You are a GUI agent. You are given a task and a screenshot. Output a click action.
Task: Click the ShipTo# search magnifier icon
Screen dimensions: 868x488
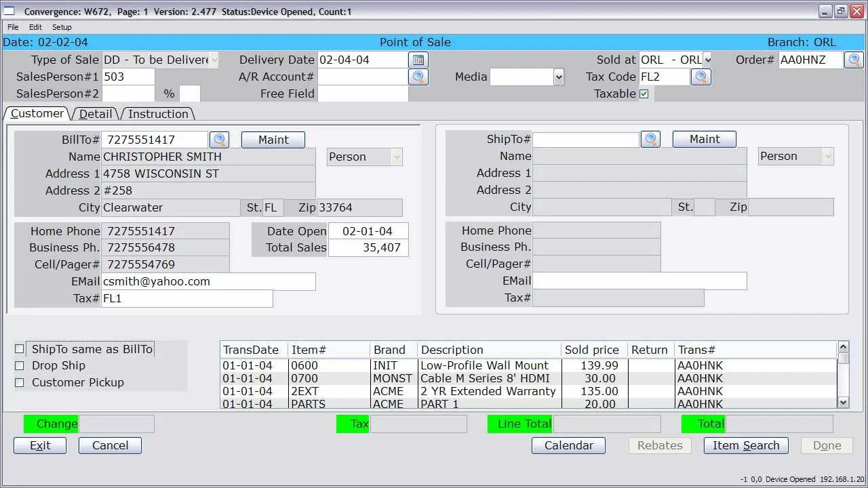coord(650,140)
